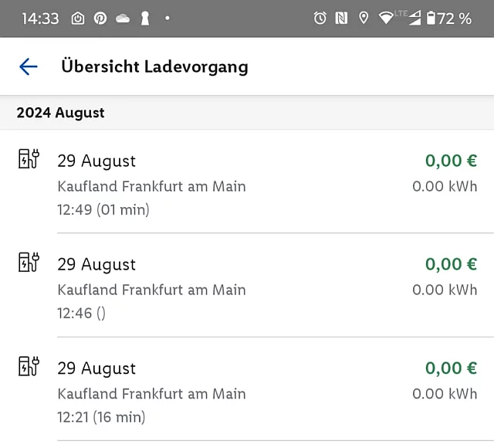Tap 0.00 kWh of the 12:46 session
The width and height of the screenshot is (494, 448).
(445, 290)
